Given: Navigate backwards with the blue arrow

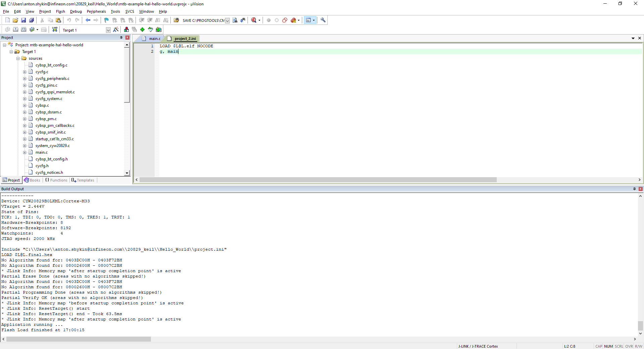Looking at the screenshot, I should (x=88, y=20).
